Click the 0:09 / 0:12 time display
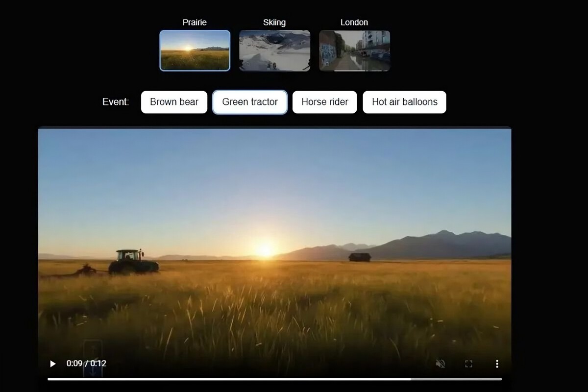The height and width of the screenshot is (392, 588). click(86, 364)
